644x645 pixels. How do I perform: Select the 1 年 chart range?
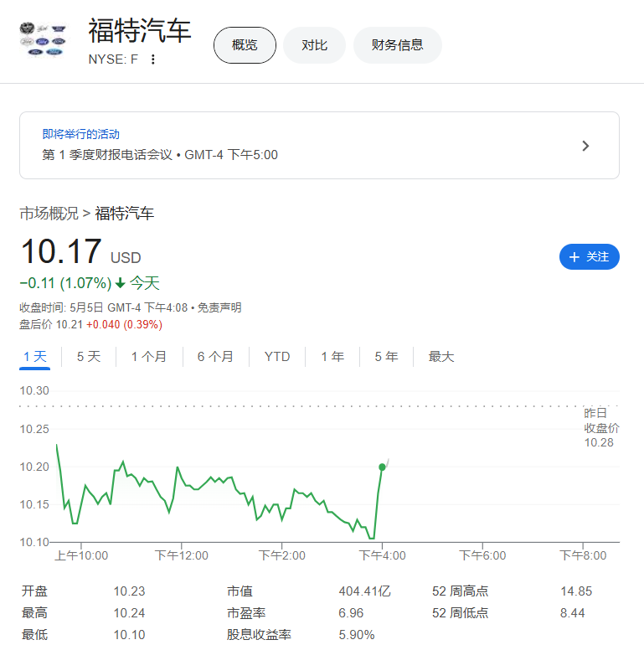[332, 357]
